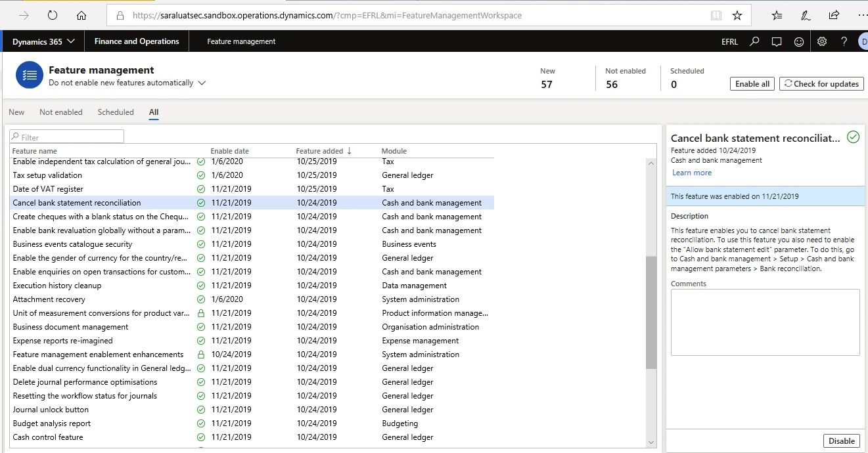Switch to the All tab
Screen dimensions: 868x453
[x=154, y=112]
